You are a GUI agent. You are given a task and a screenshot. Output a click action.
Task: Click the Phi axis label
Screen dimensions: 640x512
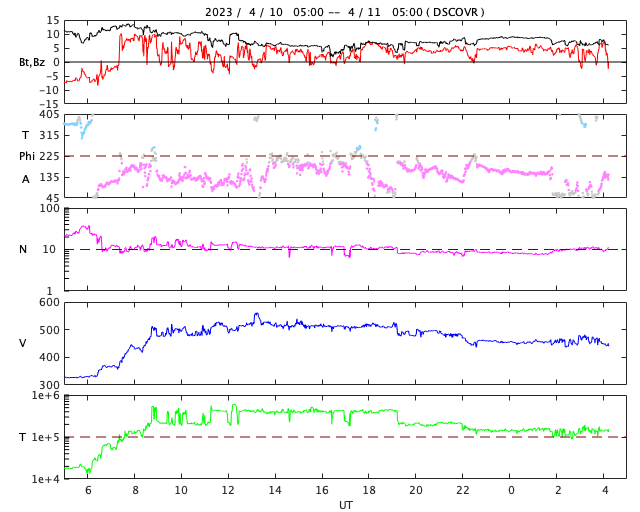click(x=29, y=156)
